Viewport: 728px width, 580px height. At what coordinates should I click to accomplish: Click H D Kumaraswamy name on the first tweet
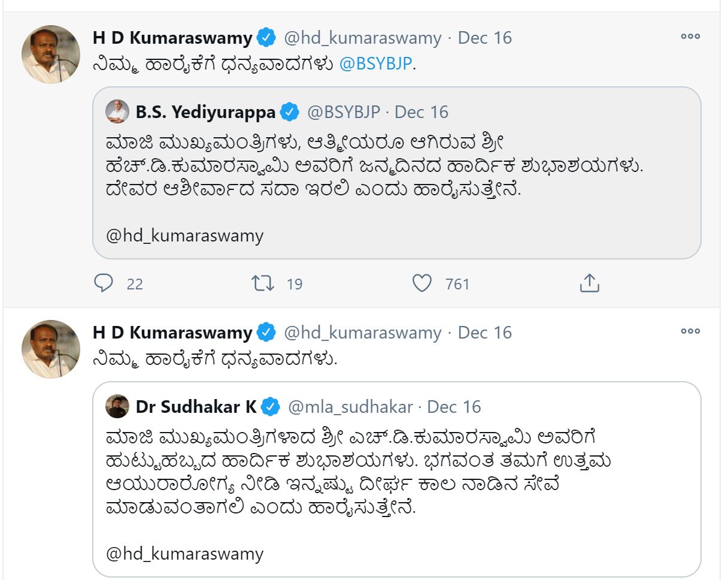(172, 38)
